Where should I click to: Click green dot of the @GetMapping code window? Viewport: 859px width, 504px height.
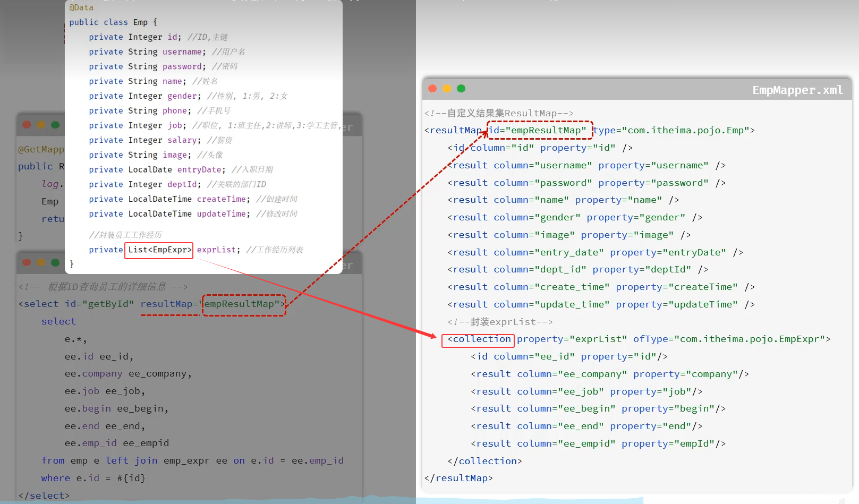point(55,125)
